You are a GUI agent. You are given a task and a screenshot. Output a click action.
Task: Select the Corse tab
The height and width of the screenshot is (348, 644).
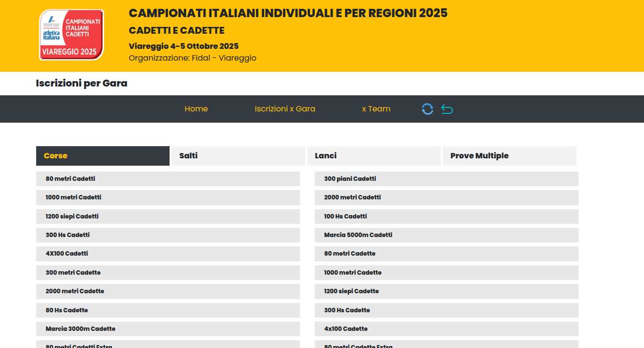click(103, 156)
